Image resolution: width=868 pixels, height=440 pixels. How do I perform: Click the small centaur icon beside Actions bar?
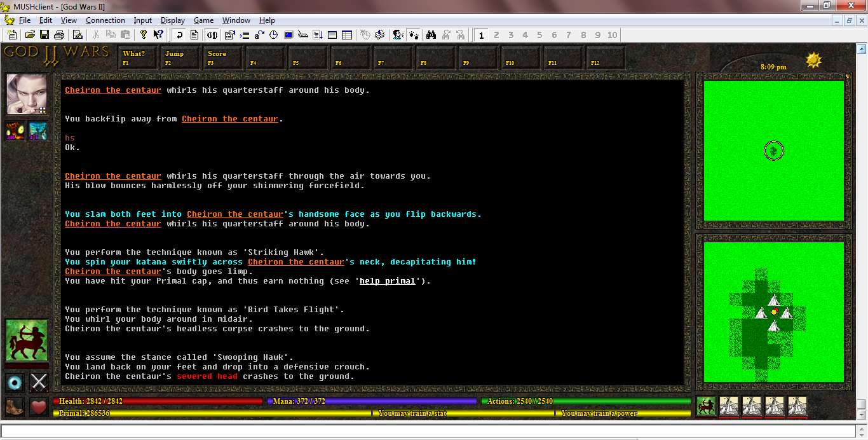706,406
